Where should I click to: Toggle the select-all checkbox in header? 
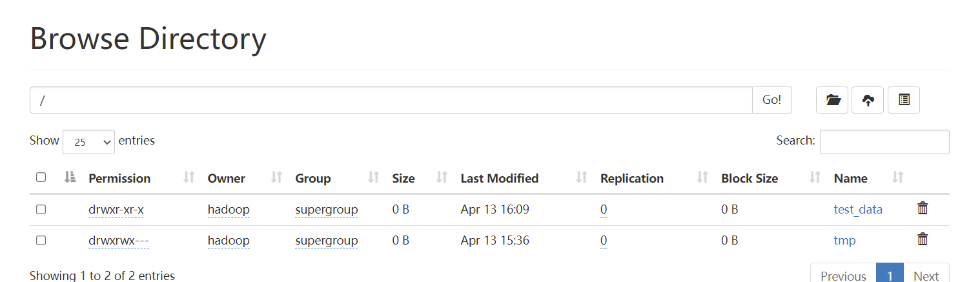tap(41, 177)
